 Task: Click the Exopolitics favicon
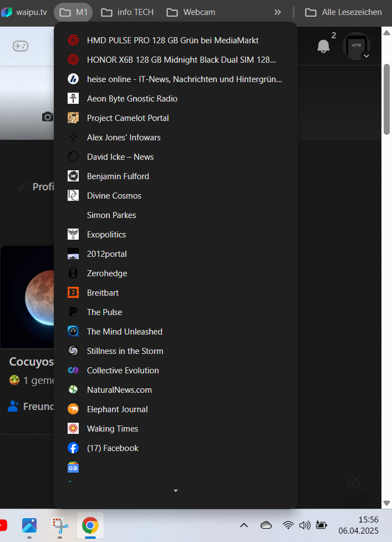[x=73, y=234]
